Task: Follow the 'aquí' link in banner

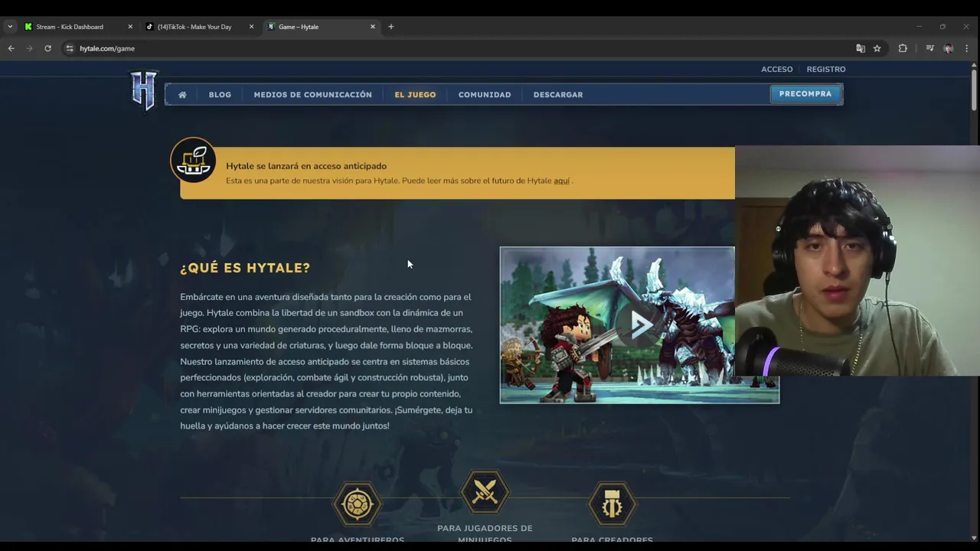Action: pyautogui.click(x=561, y=181)
